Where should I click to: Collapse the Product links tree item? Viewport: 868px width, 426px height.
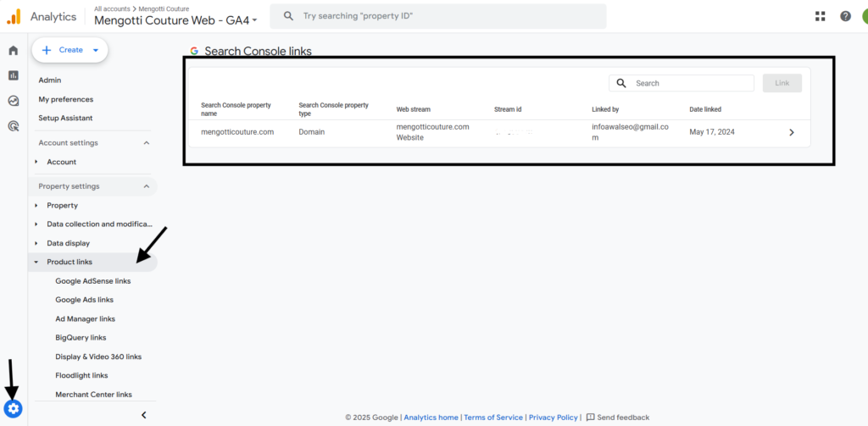tap(36, 263)
